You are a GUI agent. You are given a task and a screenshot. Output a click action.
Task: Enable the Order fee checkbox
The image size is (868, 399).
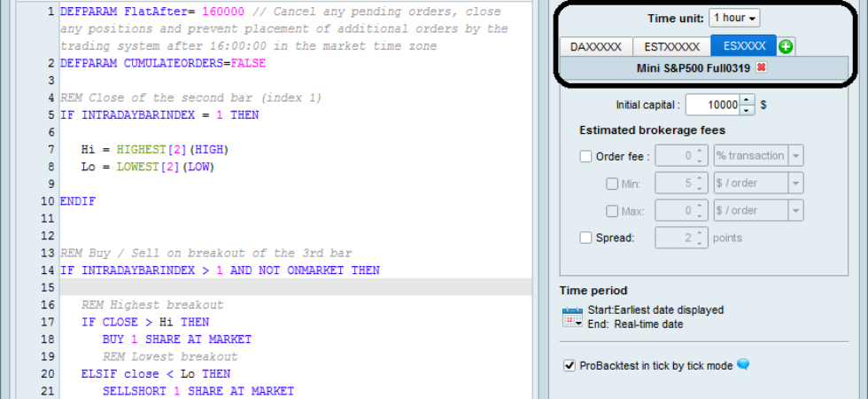click(585, 156)
